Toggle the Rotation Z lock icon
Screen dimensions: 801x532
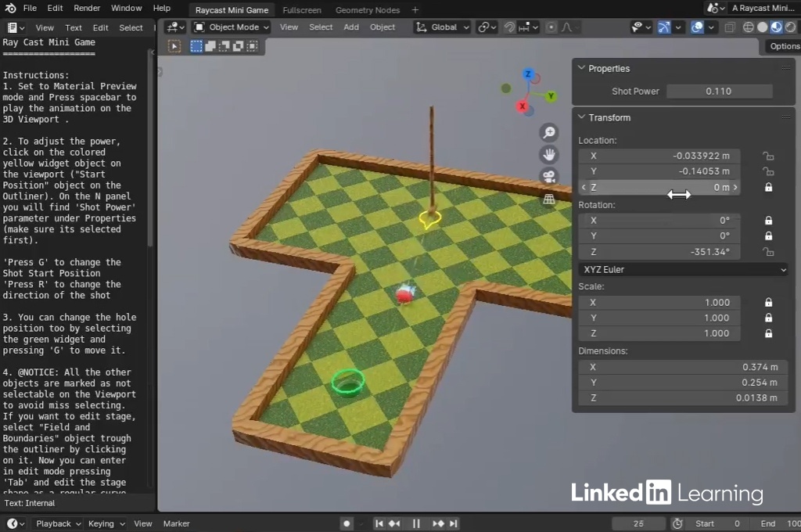click(768, 252)
